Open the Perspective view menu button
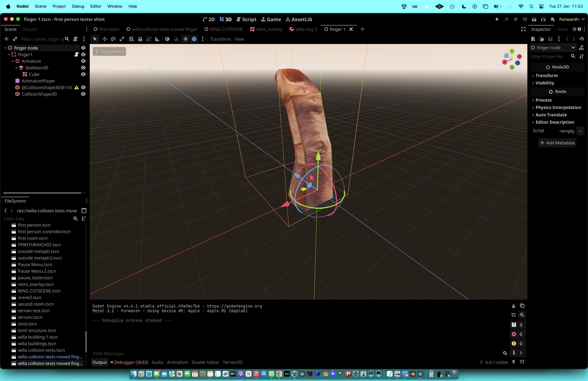This screenshot has height=381, width=588. pyautogui.click(x=109, y=51)
